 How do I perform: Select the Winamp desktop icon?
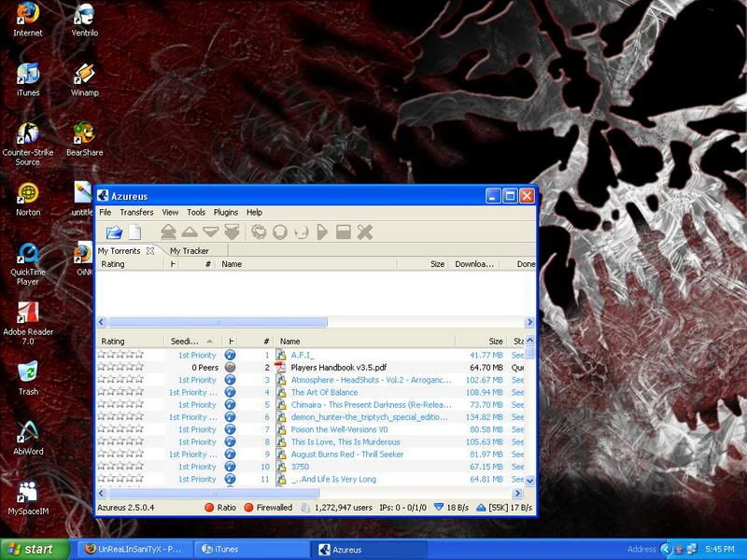coord(85,80)
